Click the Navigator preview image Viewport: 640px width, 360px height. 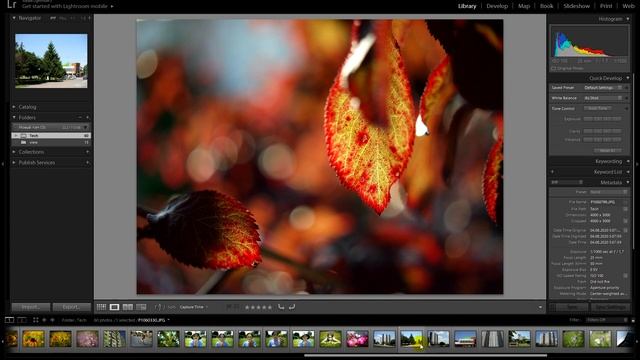click(x=51, y=61)
